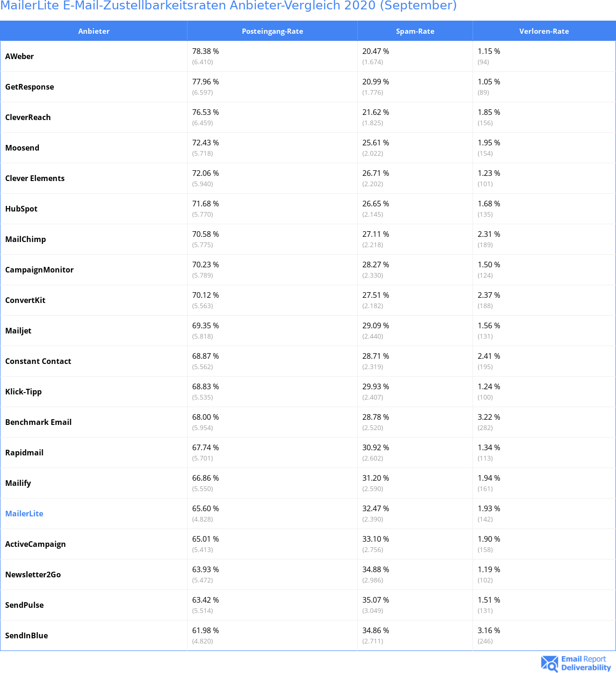Click Benchmark Email's 3.22 % lost rate
616x673 pixels.
489,417
